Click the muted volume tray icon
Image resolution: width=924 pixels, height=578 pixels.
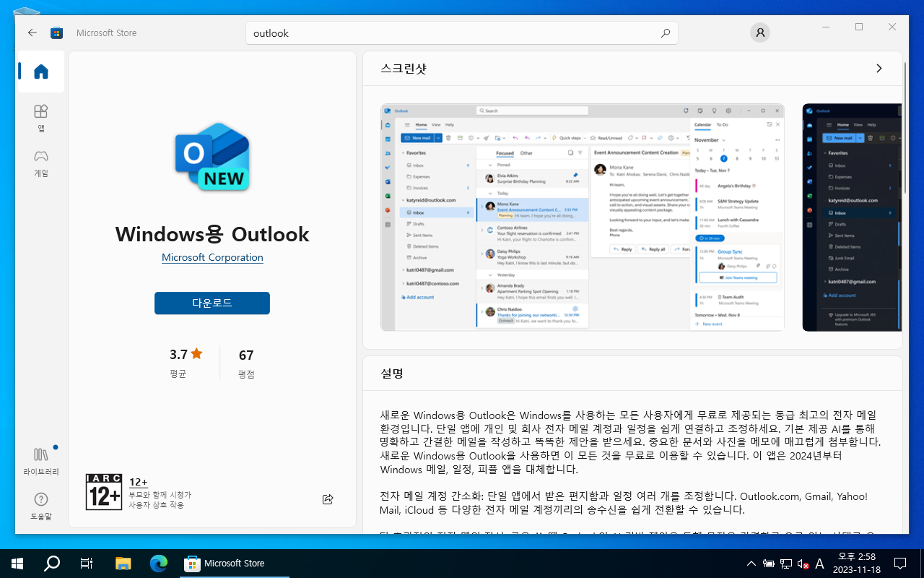[x=803, y=564]
